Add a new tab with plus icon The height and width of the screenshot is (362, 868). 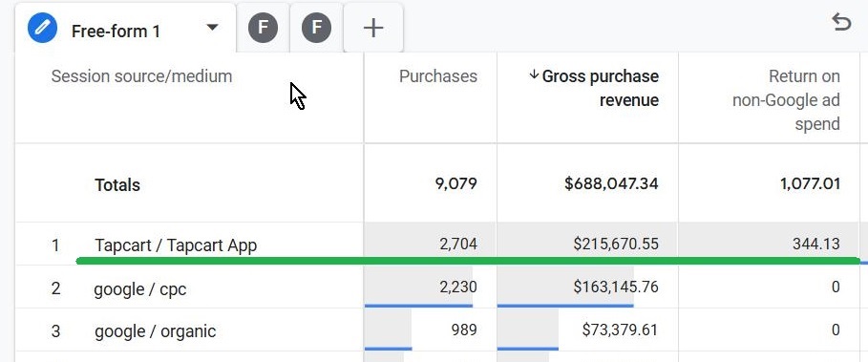tap(373, 28)
